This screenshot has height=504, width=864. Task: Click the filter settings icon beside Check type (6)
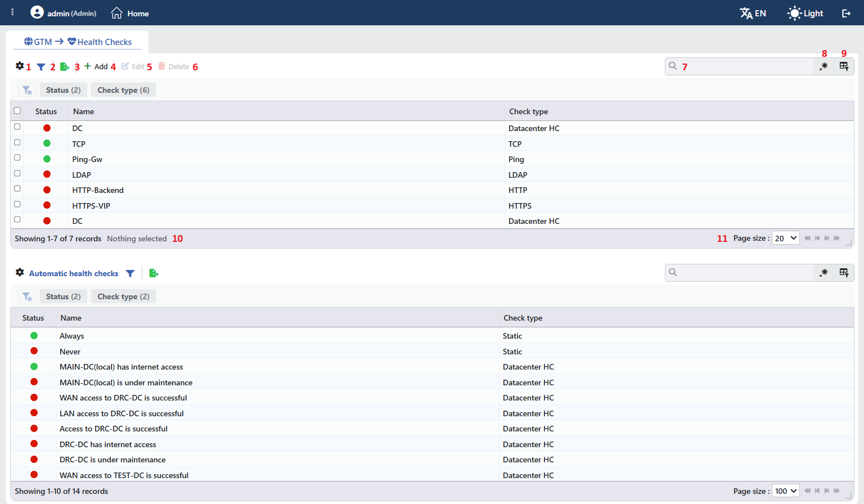[x=27, y=90]
